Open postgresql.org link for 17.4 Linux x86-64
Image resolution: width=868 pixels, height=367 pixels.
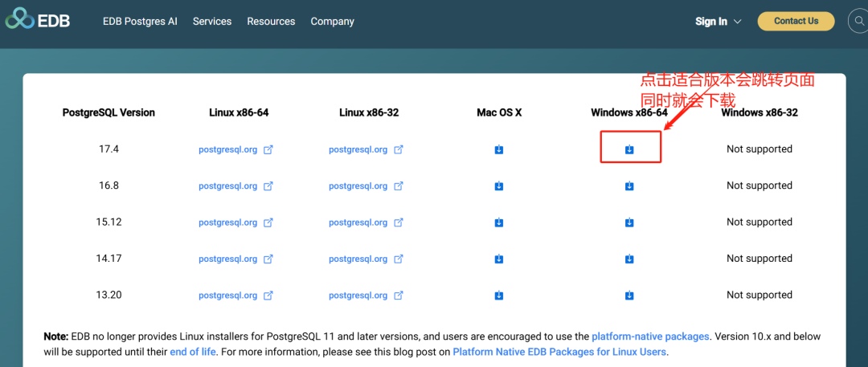tap(228, 149)
